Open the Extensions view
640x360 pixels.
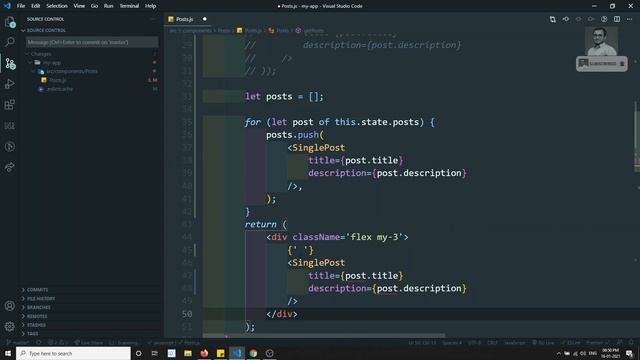10,105
